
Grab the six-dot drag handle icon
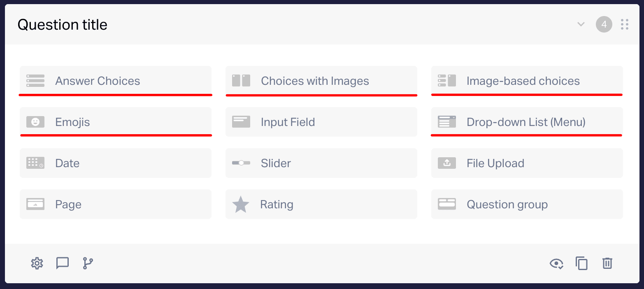[x=625, y=24]
